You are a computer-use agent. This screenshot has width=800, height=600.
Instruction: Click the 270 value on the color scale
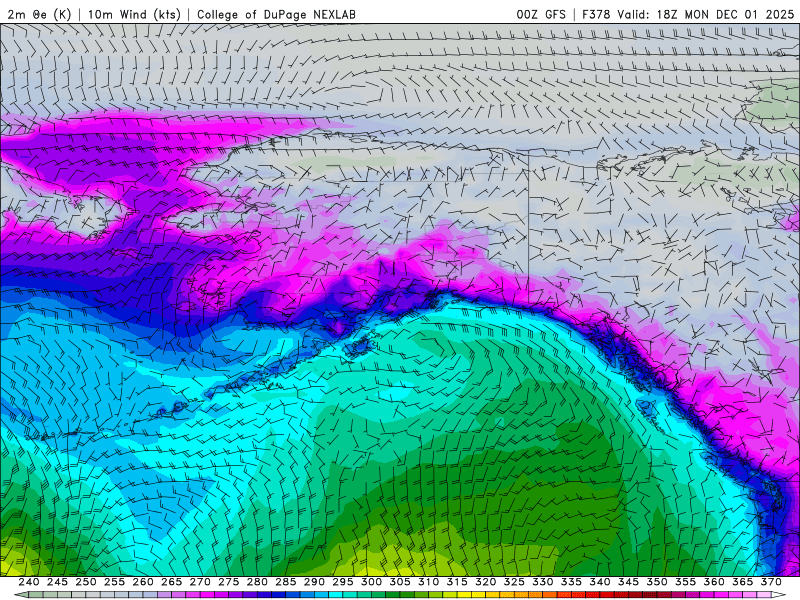coord(200,582)
